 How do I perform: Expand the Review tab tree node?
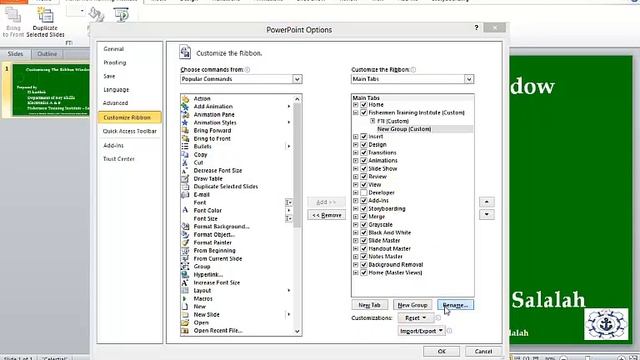click(356, 177)
